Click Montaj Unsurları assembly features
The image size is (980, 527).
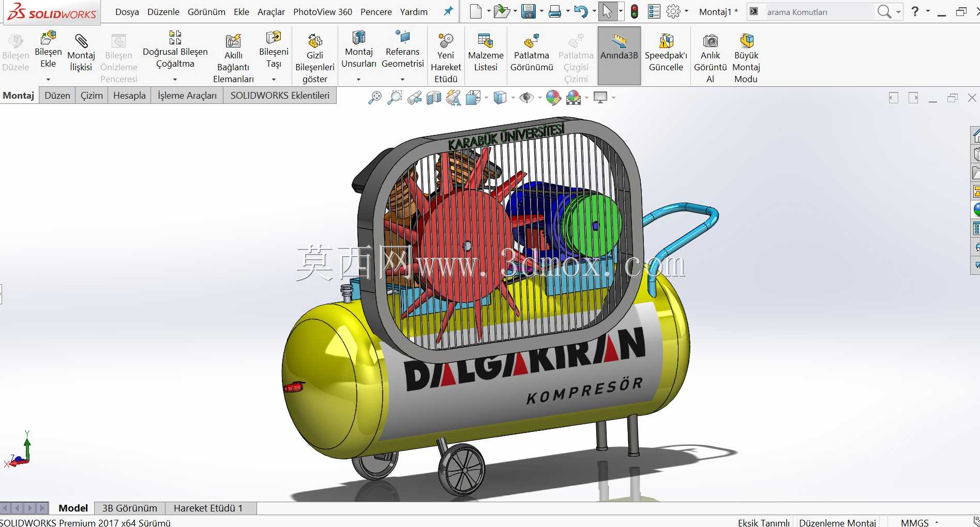359,50
